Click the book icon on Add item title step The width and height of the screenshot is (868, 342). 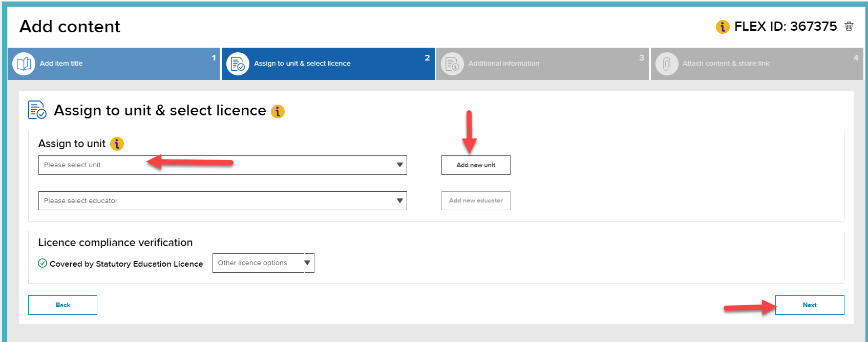tap(24, 64)
